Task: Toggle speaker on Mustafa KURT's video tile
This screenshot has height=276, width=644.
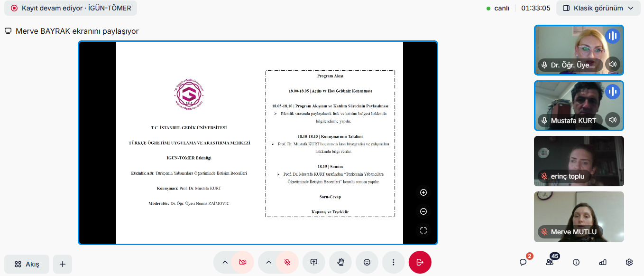Action: tap(613, 120)
